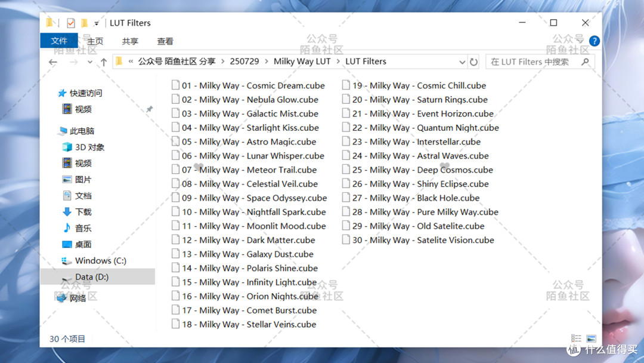The width and height of the screenshot is (644, 363).
Task: Select file icon of 10 Nightfall Spark.cube
Action: (x=175, y=212)
